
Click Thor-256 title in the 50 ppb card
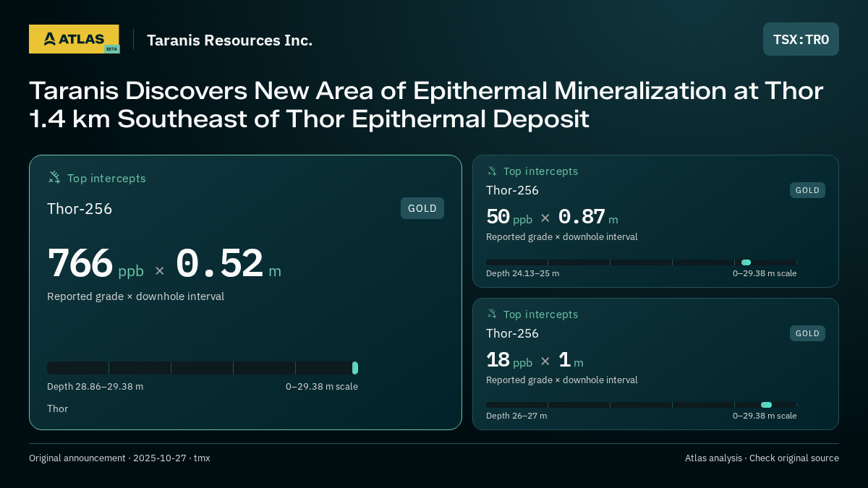pos(512,190)
